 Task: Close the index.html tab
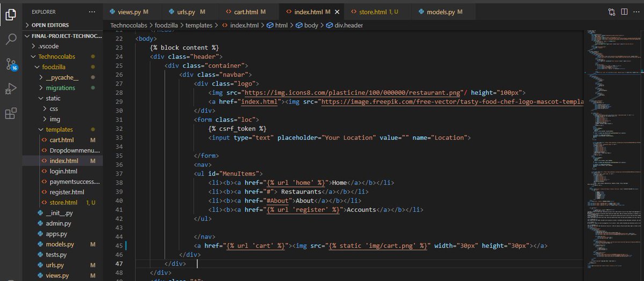[336, 11]
